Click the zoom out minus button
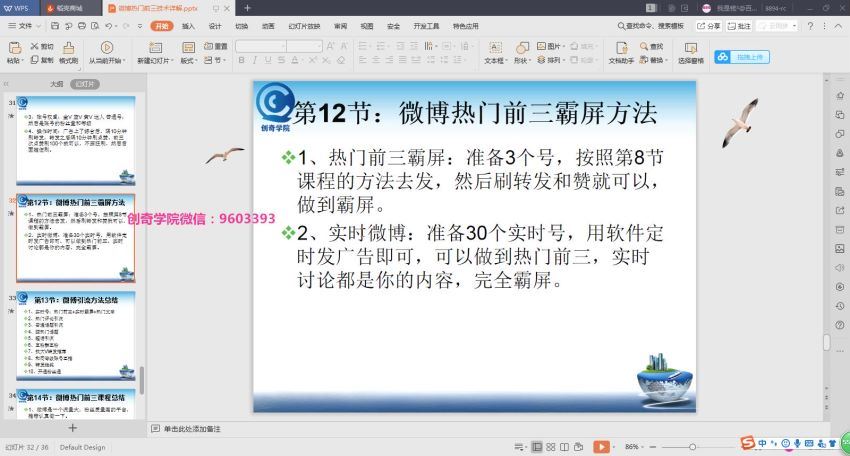The height and width of the screenshot is (456, 850). (x=653, y=447)
